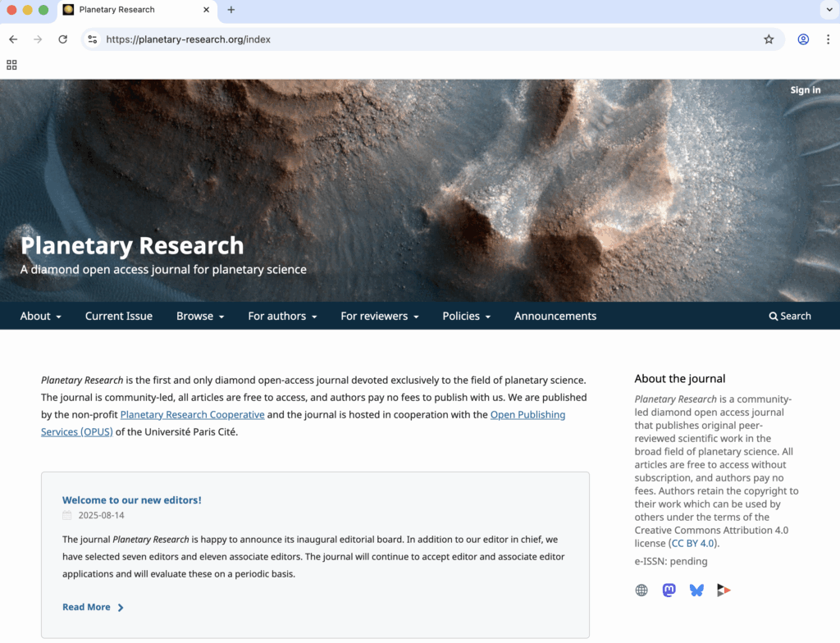840x643 pixels.
Task: Bookmark the page via the star icon
Action: (x=769, y=39)
